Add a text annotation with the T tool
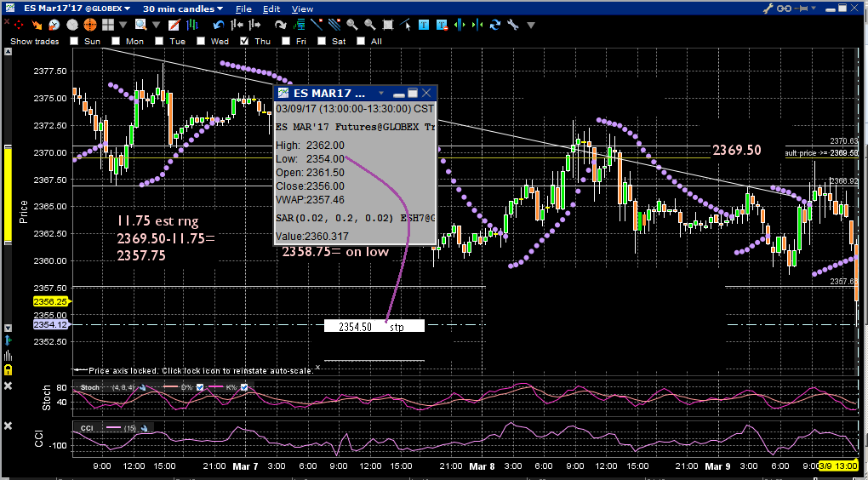Image resolution: width=868 pixels, height=480 pixels. pyautogui.click(x=424, y=25)
